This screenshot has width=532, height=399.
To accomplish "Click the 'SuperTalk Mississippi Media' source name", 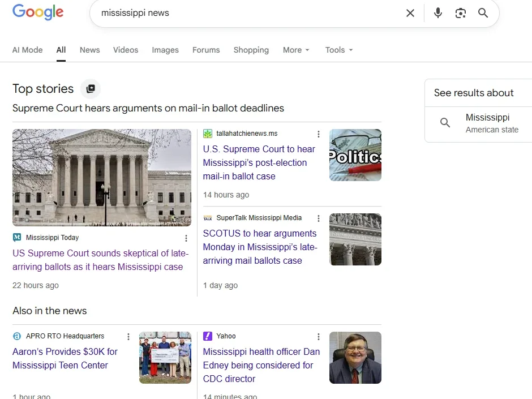I will point(259,218).
